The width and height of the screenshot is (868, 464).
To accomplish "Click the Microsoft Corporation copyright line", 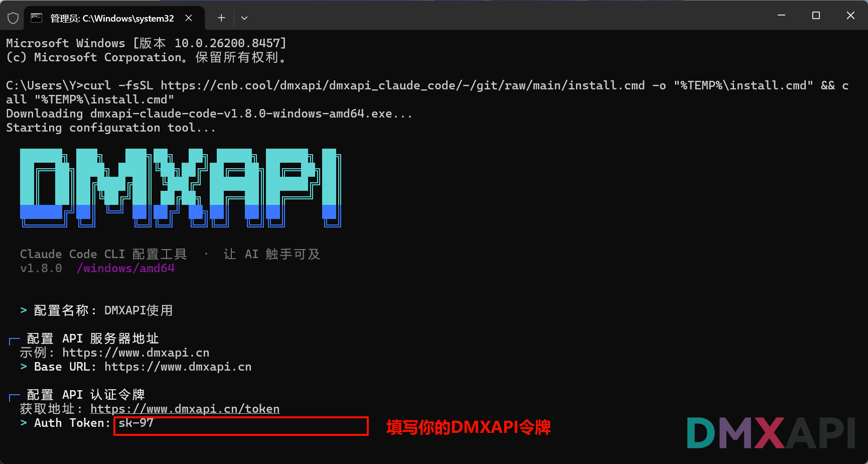I will (x=146, y=57).
